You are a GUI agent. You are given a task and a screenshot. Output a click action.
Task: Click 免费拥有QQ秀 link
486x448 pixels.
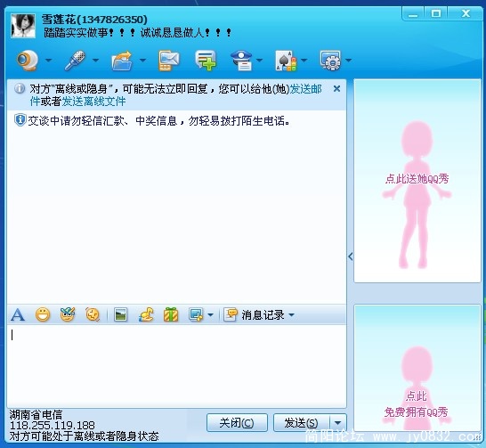coord(417,412)
